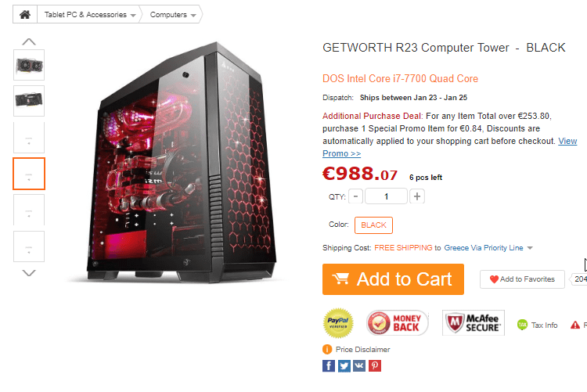Click the PayPal Verified badge
Viewport: 587px width, 392px height.
[338, 322]
